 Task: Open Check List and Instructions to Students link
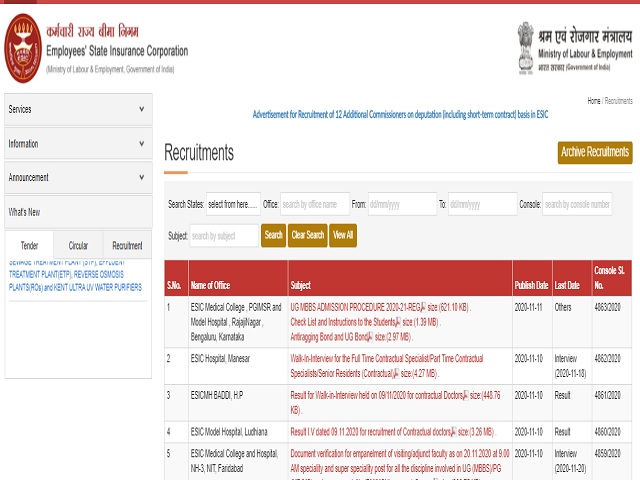tap(343, 322)
